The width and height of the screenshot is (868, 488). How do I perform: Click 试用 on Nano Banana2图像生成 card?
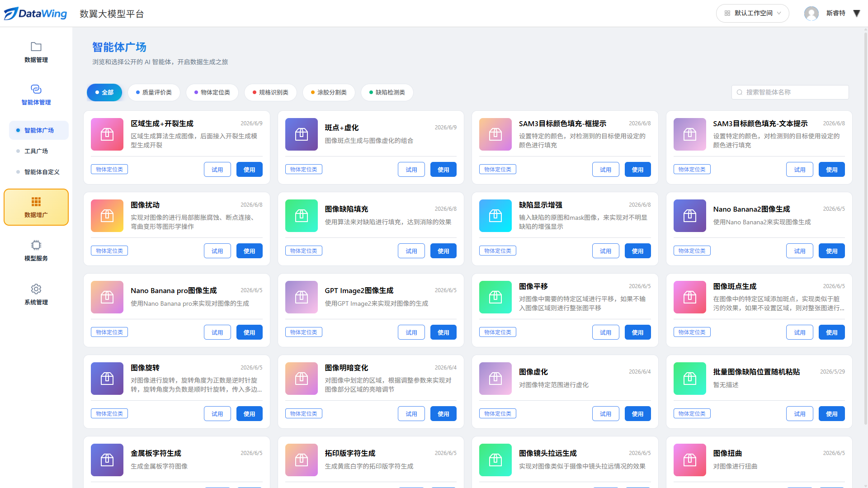click(x=800, y=251)
